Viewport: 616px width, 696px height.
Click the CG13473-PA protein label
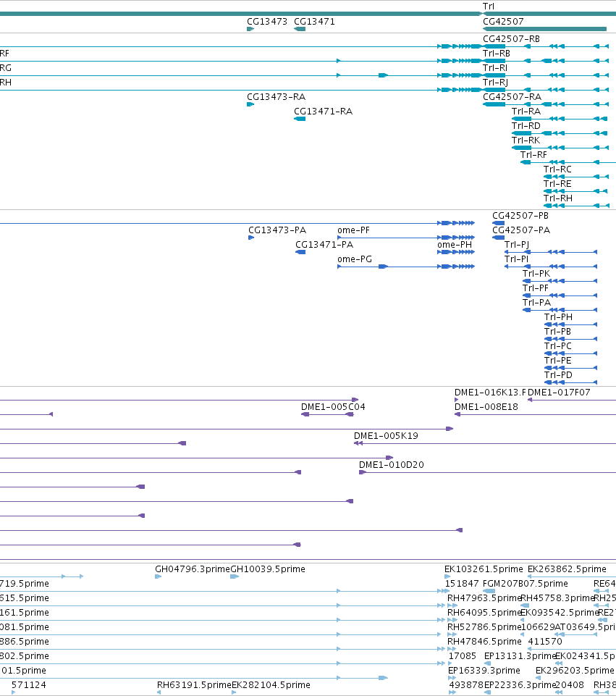(277, 230)
